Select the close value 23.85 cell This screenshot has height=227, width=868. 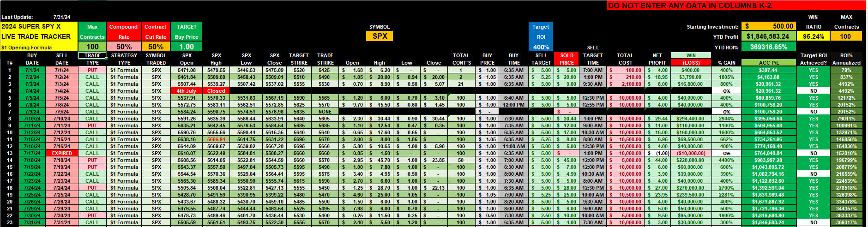(x=434, y=160)
